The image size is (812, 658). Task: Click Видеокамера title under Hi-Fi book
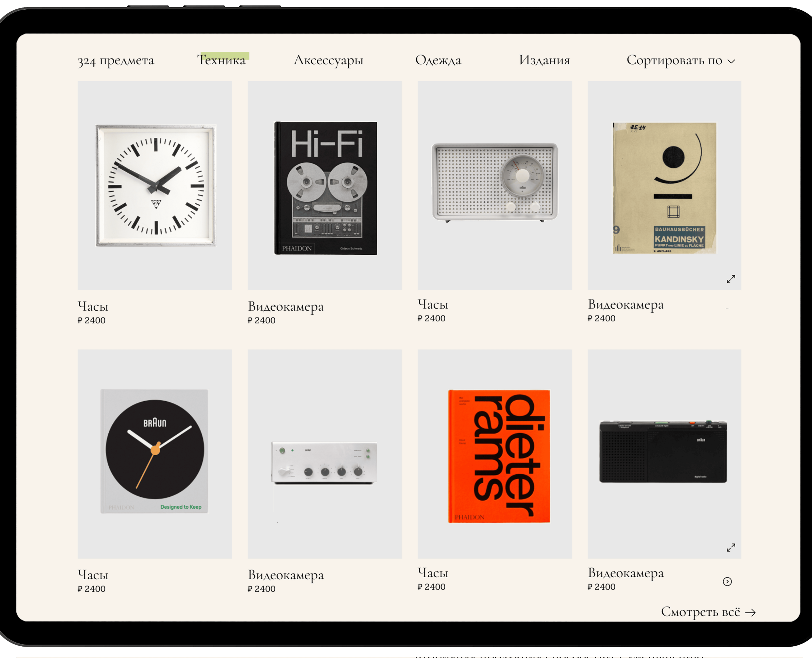(x=285, y=307)
